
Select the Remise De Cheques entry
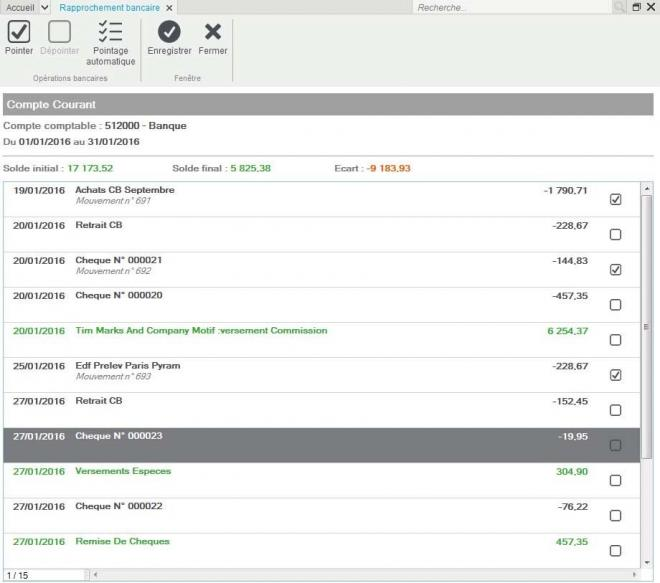122,541
